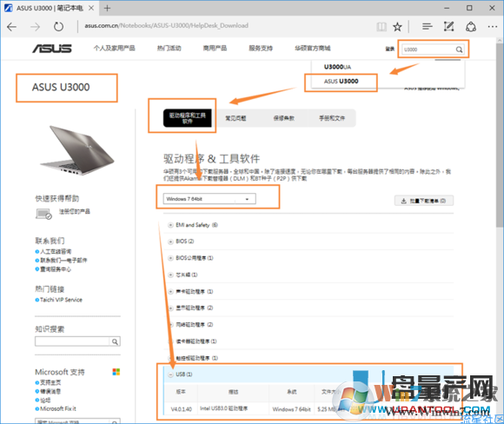Focus the knowledge search input box

72,341
